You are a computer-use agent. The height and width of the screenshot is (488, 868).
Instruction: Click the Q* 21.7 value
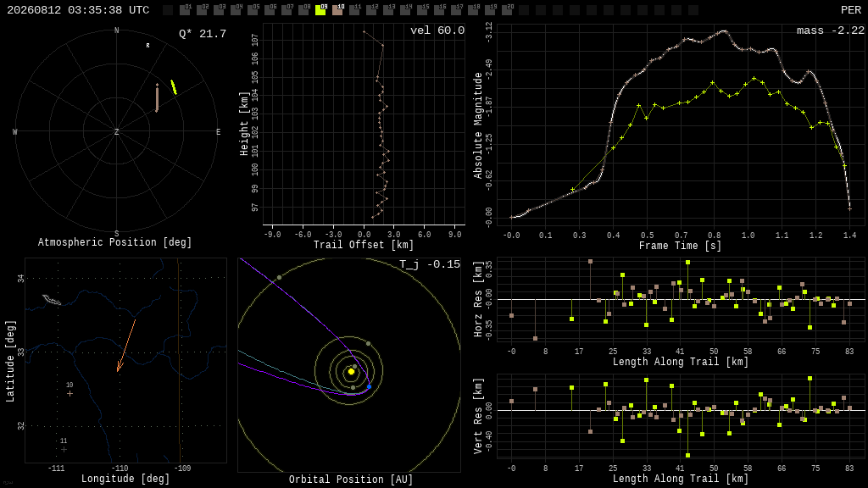point(203,34)
